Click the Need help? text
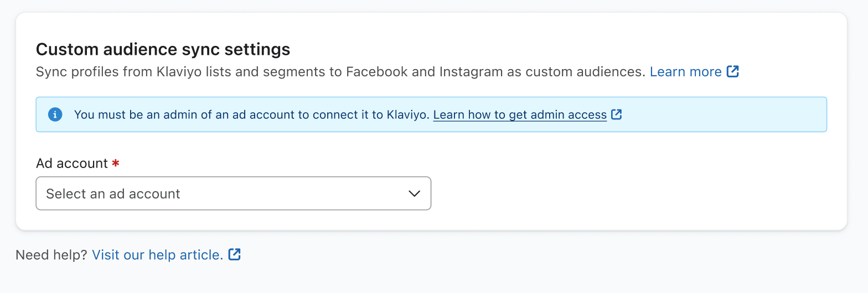Viewport: 868px width, 293px height. coord(51,255)
